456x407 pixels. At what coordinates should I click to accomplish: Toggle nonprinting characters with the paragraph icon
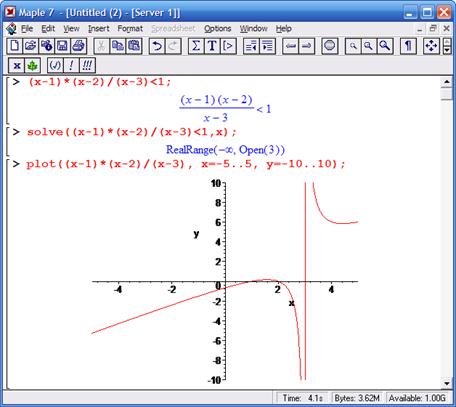(408, 46)
